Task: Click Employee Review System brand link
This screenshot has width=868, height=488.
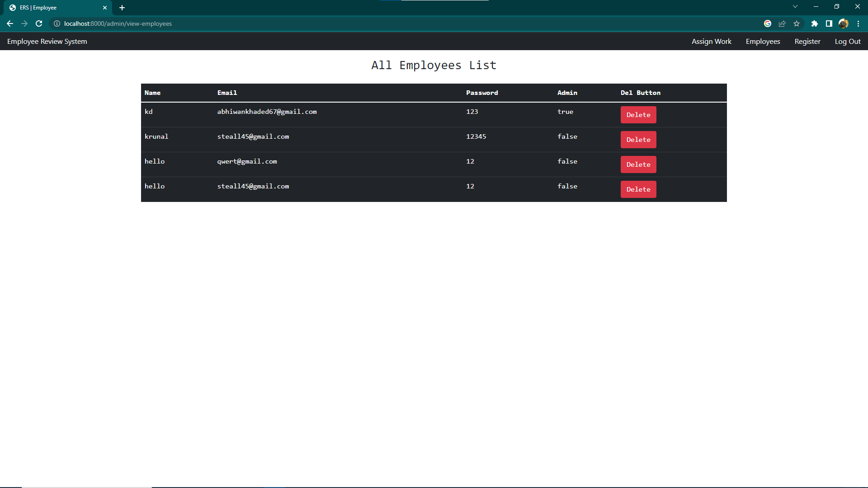Action: click(47, 41)
